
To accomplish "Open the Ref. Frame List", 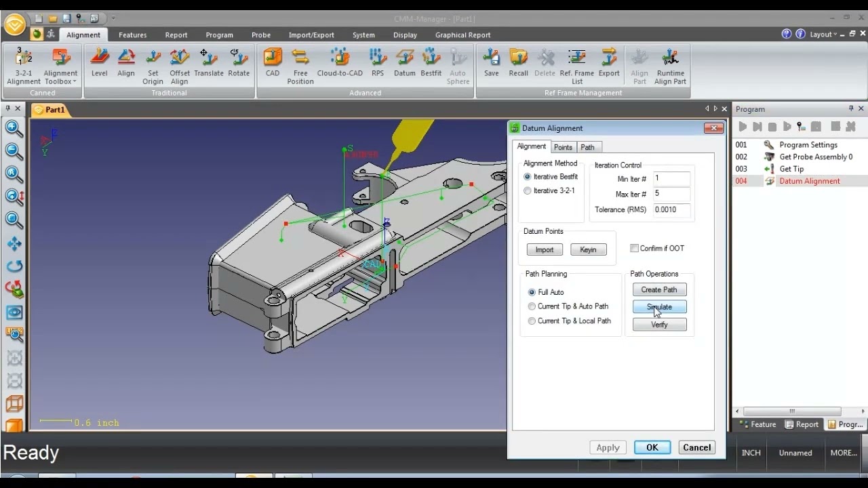I will coord(577,66).
